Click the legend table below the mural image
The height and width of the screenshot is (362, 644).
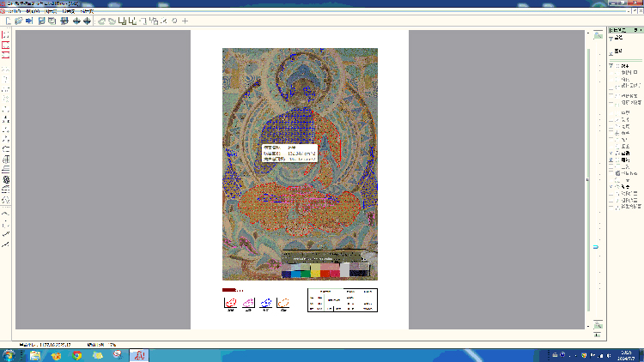click(x=343, y=300)
